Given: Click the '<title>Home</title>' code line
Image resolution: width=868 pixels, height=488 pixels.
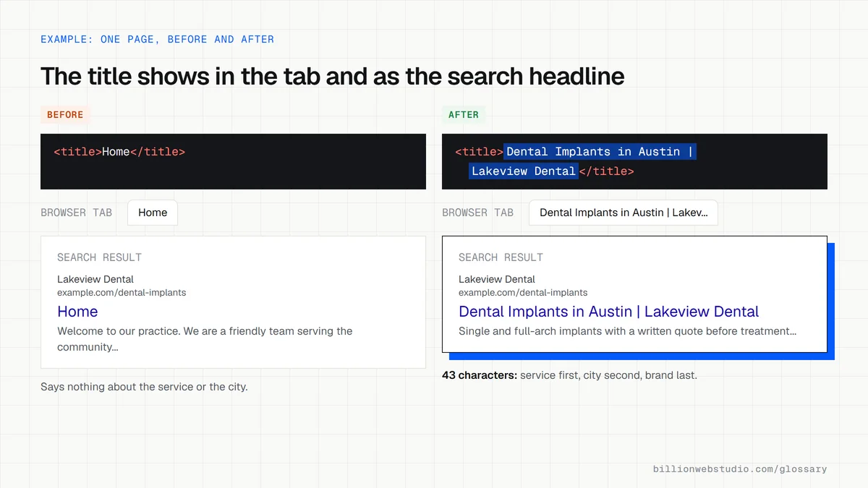Looking at the screenshot, I should tap(119, 152).
